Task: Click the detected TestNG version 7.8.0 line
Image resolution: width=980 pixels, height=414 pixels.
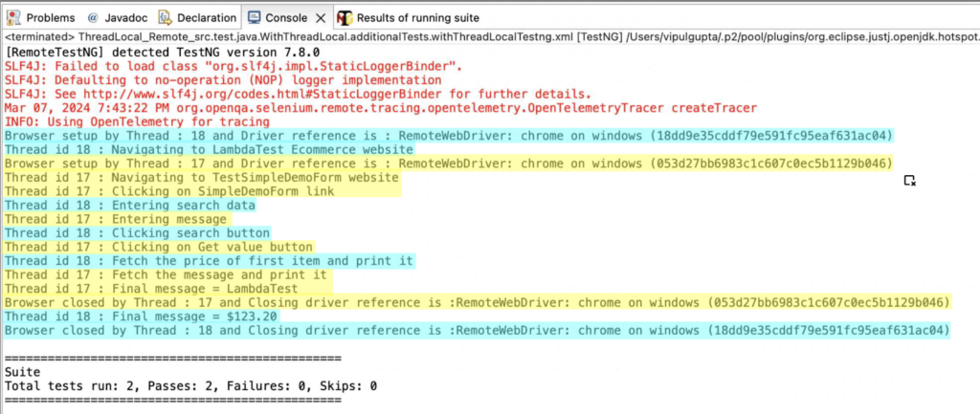Action: [x=163, y=53]
